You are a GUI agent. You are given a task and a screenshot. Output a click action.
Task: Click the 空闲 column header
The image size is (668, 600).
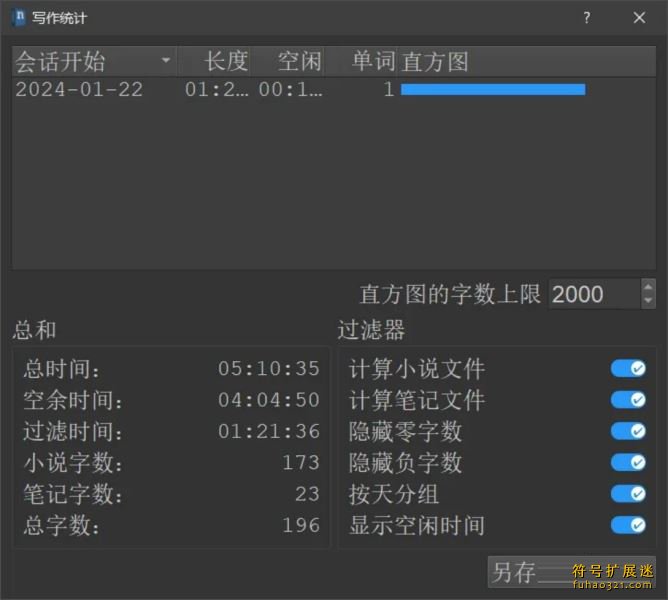(x=288, y=61)
